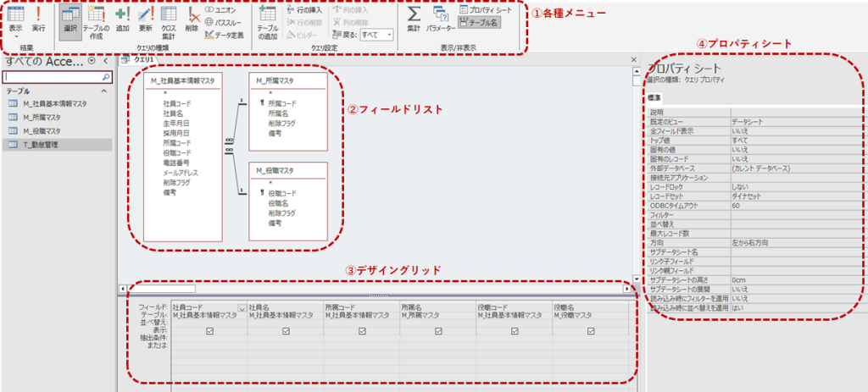868x392 pixels.
Task: Click the ユニオン query button
Action: click(x=220, y=9)
